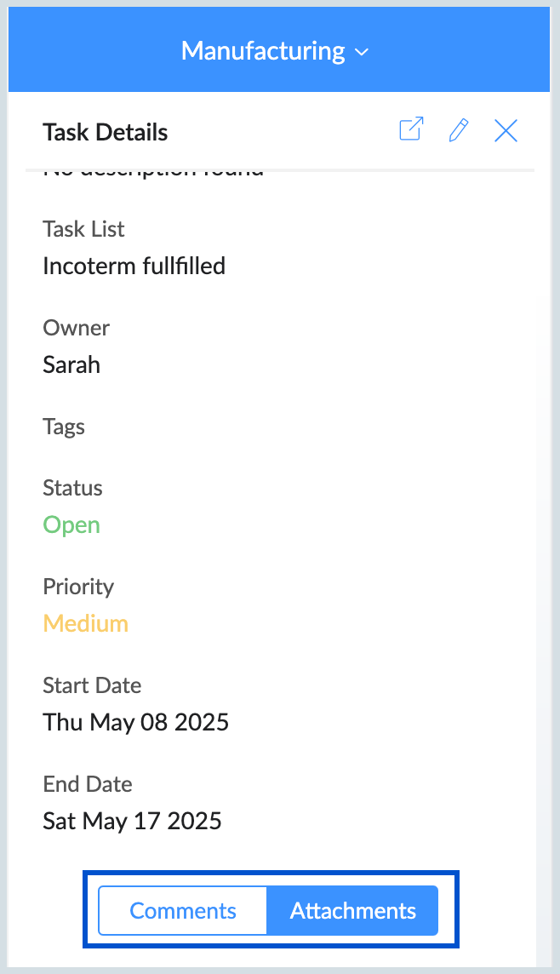Switch to the Attachments tab
Screen dimensions: 560x974
(x=352, y=911)
